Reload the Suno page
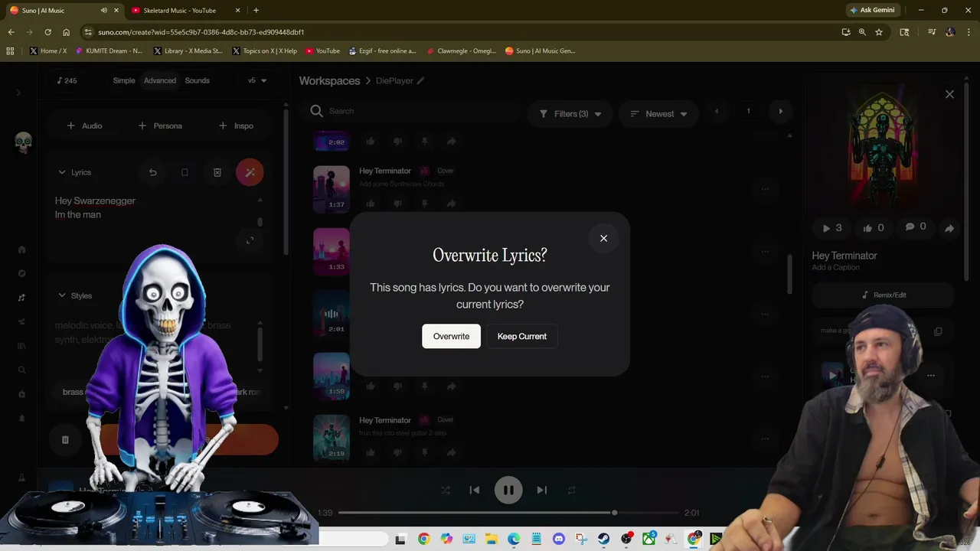The height and width of the screenshot is (551, 980). [47, 32]
